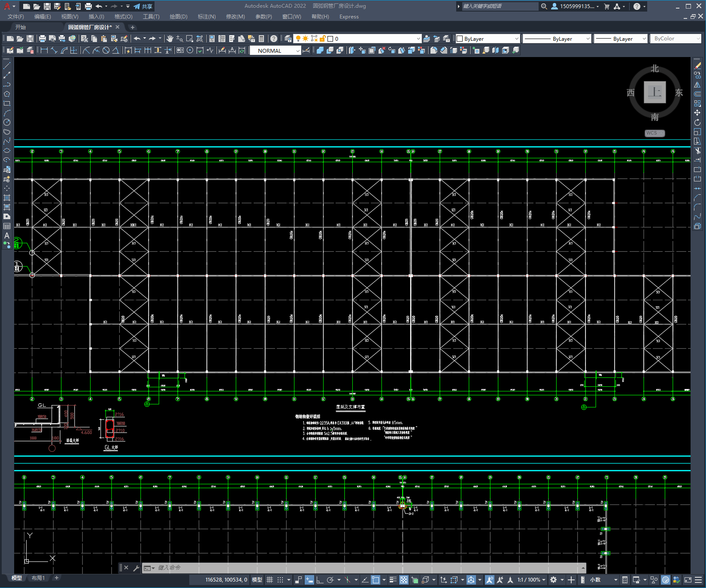
Task: Open the ByLayer linetype dropdown
Action: pyautogui.click(x=558, y=39)
